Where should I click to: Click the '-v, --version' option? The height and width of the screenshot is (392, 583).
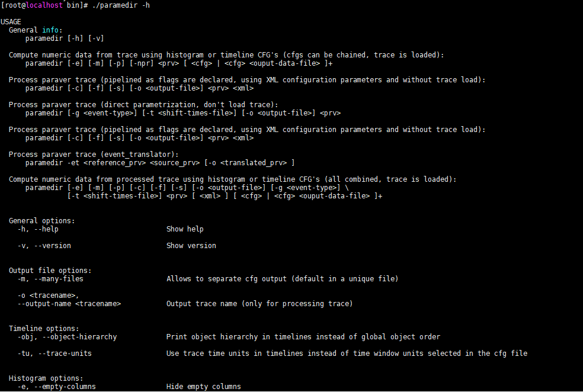coord(44,246)
